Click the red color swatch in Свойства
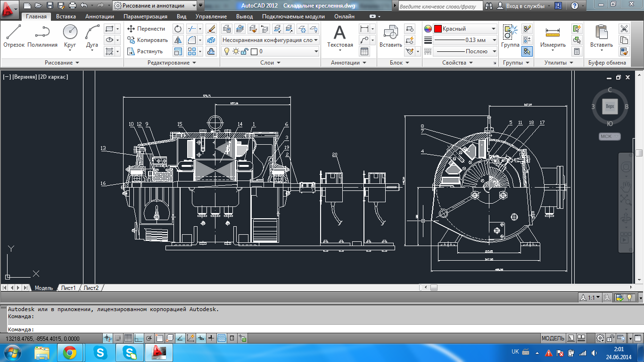Image resolution: width=644 pixels, height=362 pixels. tap(438, 29)
